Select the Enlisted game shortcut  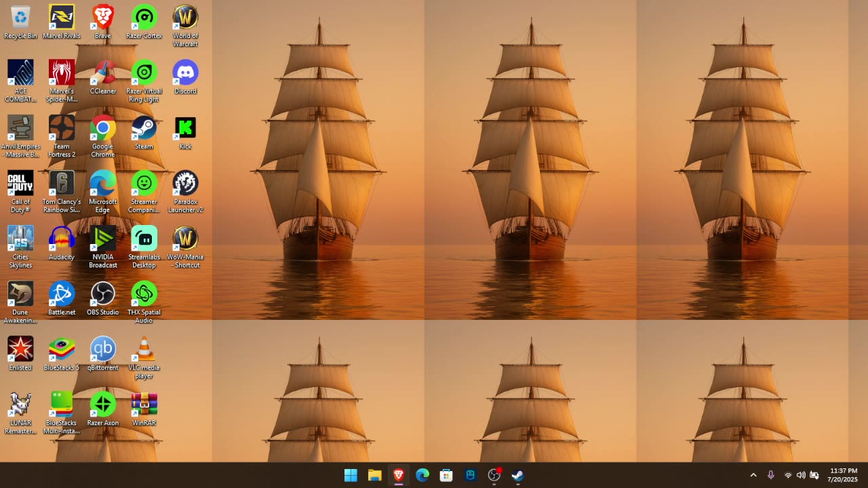point(20,354)
